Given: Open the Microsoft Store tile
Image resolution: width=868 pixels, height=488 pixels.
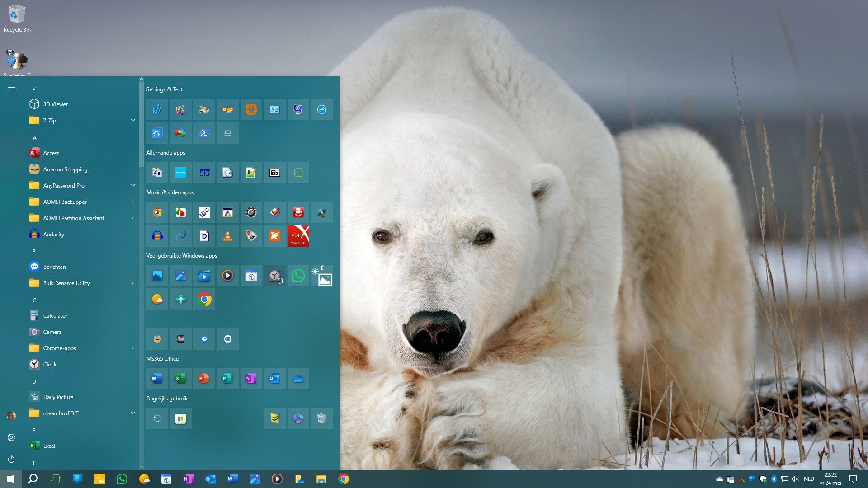Looking at the screenshot, I should (180, 418).
